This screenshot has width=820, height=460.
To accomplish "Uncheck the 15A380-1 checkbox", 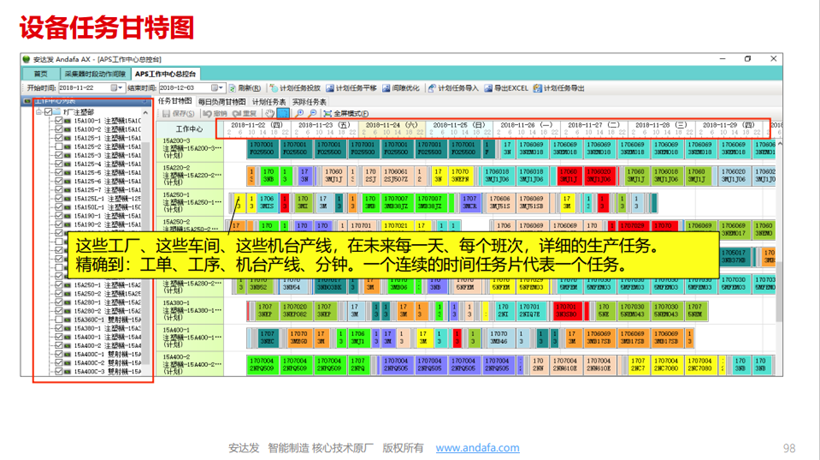I will point(59,328).
